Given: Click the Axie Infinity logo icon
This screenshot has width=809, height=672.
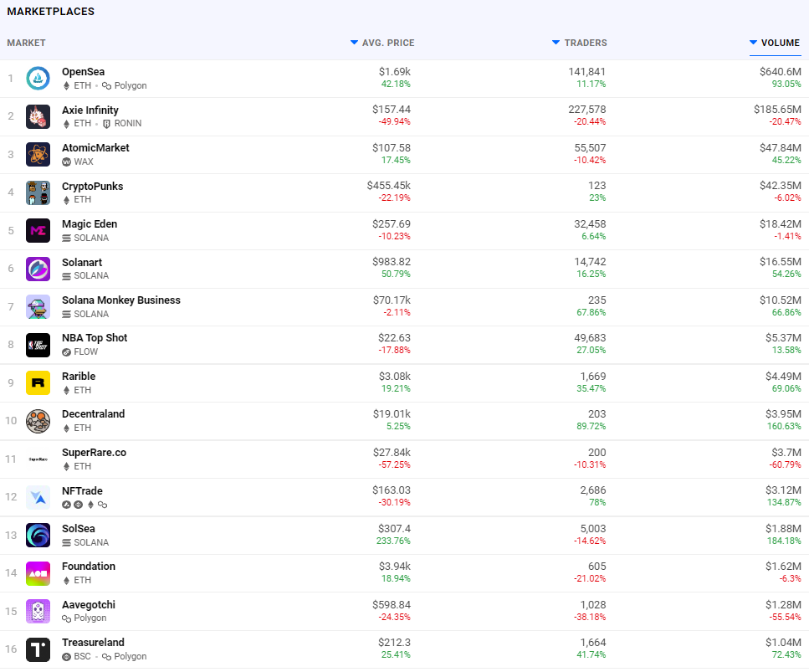Looking at the screenshot, I should pos(38,116).
